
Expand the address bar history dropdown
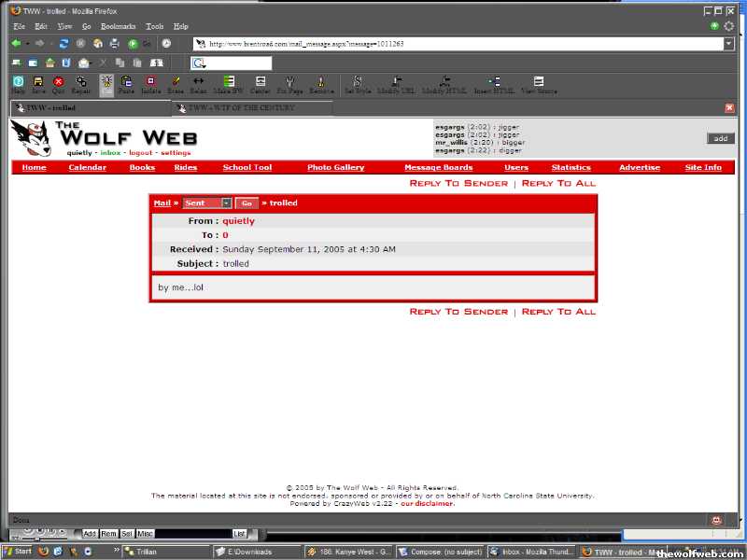728,44
